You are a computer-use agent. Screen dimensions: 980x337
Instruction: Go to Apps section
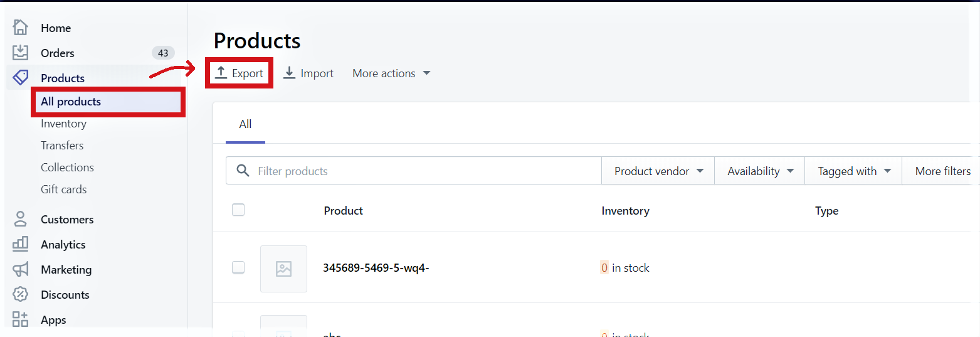click(x=53, y=319)
